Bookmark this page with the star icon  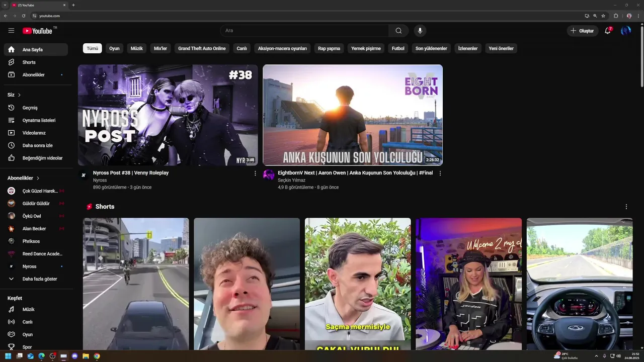(603, 16)
